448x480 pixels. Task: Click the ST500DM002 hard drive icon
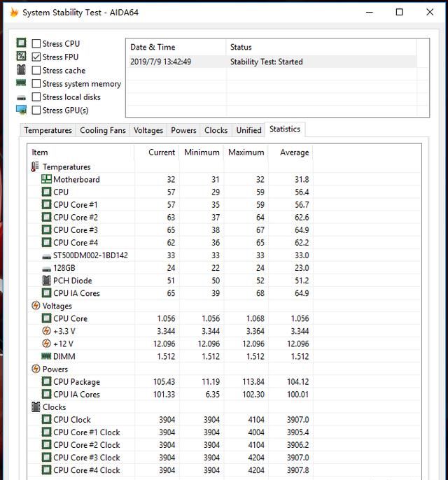coord(47,255)
